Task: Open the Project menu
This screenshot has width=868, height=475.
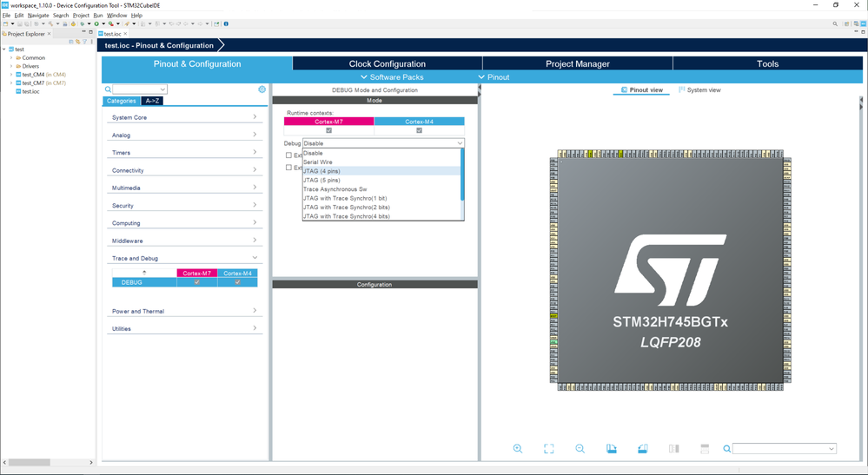Action: point(81,16)
